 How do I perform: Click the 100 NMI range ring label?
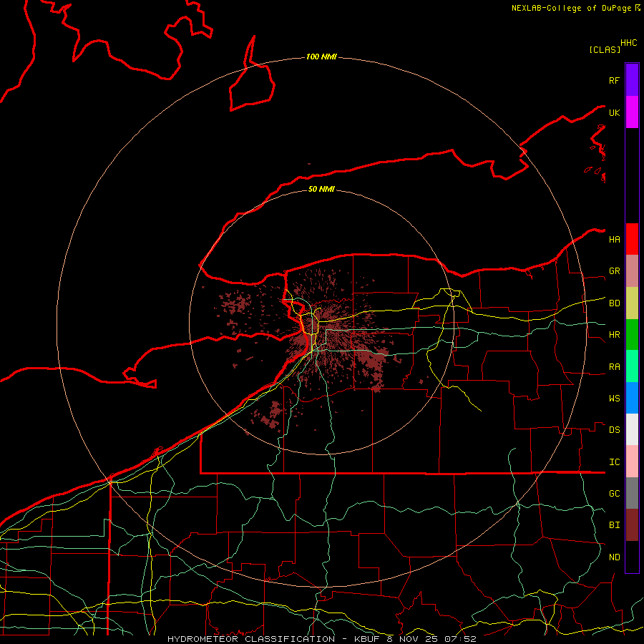coord(321,57)
